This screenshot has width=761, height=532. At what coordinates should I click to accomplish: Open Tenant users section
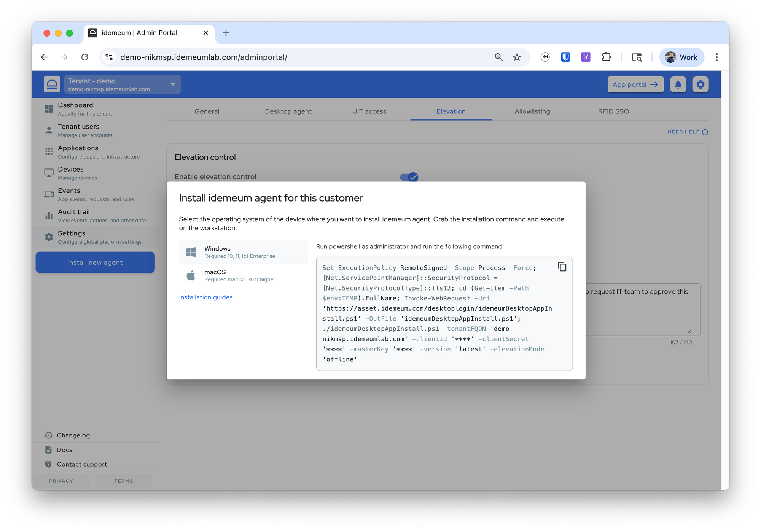95,130
